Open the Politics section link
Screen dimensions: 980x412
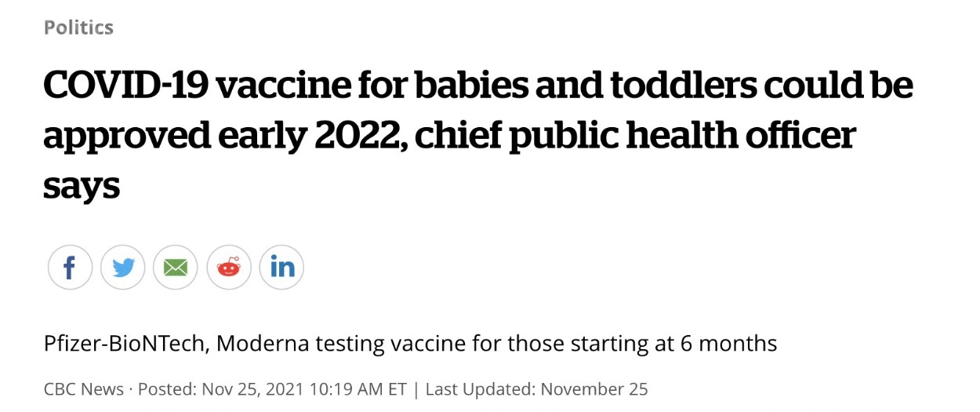(78, 27)
